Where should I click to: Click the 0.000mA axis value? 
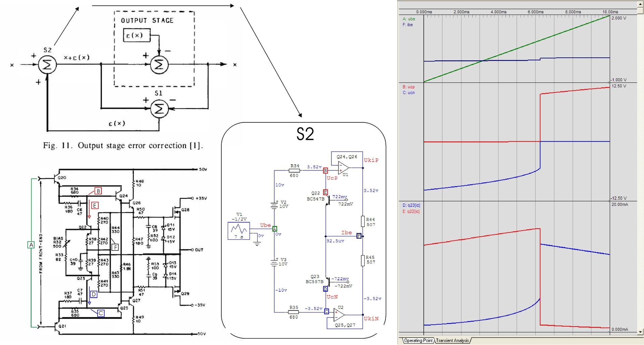point(620,329)
